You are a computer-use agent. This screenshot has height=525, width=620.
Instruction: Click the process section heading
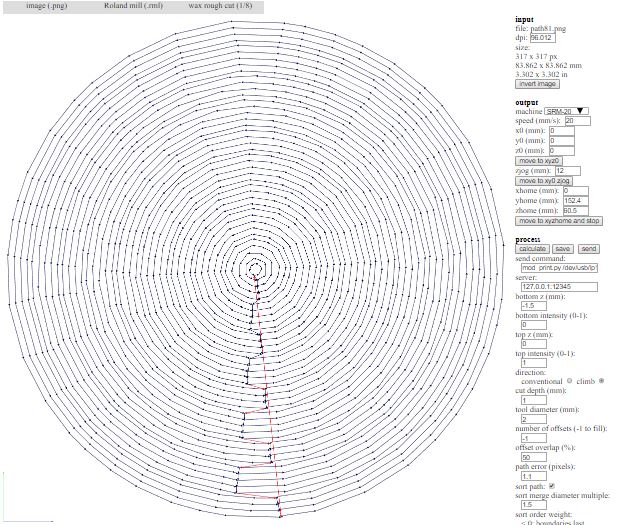click(527, 240)
